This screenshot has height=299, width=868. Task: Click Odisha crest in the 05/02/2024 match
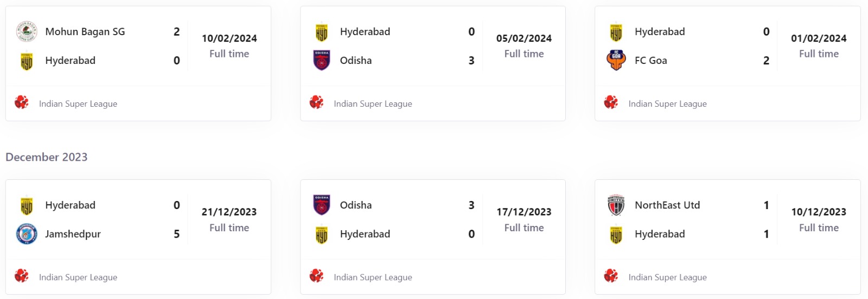(x=322, y=61)
